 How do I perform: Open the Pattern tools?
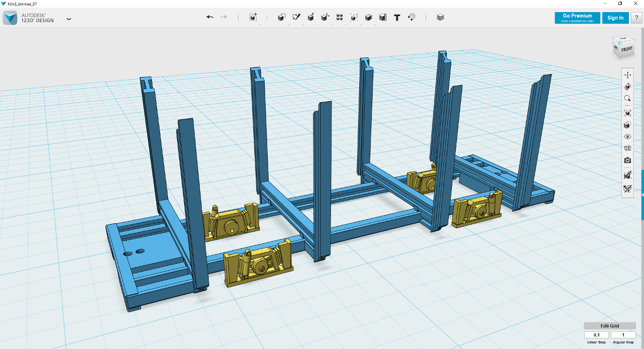point(340,17)
